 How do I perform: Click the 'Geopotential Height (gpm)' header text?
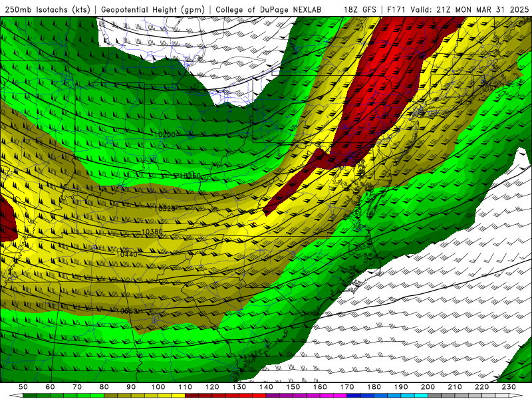point(153,9)
